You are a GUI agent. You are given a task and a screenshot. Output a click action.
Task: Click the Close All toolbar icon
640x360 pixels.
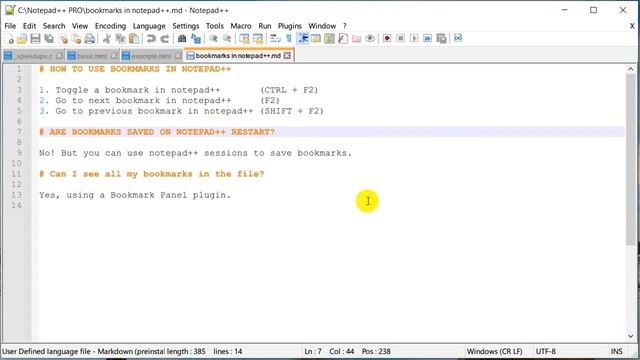76,39
